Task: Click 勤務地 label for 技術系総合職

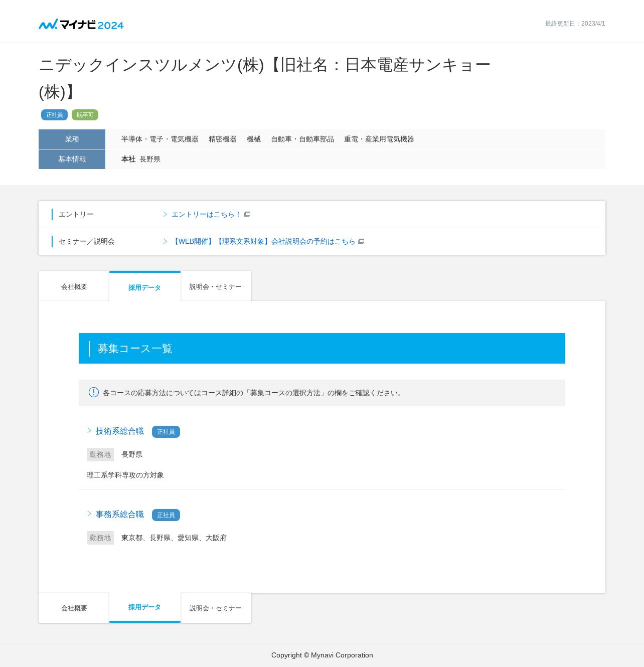Action: pos(100,454)
